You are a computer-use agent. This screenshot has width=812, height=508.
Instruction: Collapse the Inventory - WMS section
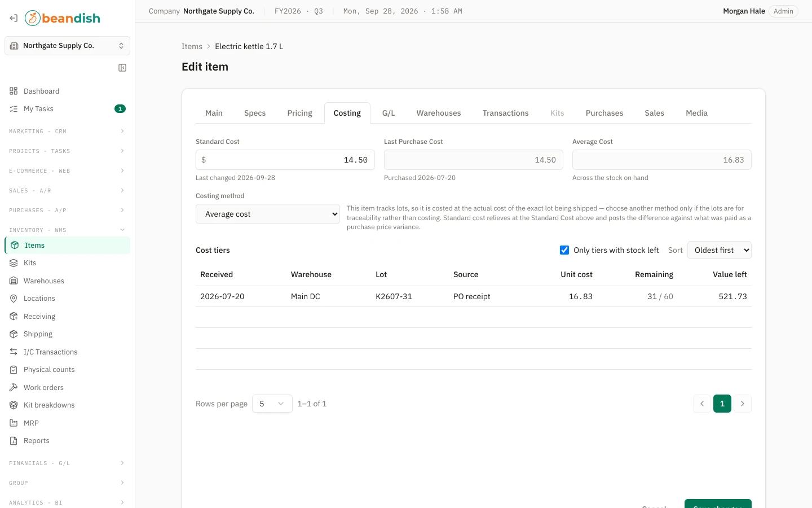[67, 230]
